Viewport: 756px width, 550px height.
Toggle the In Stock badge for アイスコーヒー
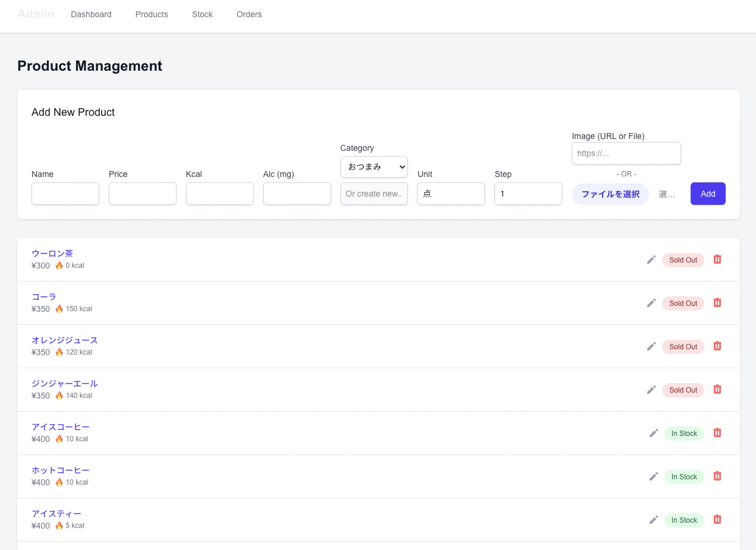pos(684,434)
